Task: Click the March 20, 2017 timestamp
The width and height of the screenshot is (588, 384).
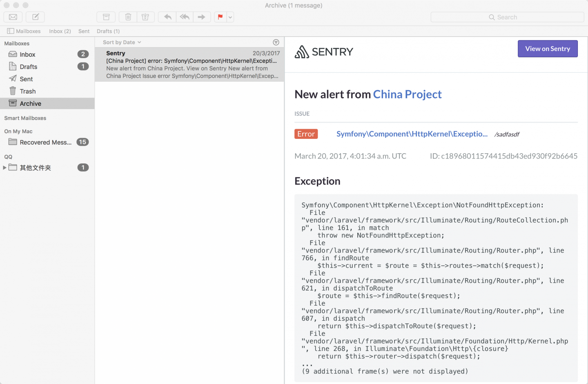Action: (x=350, y=156)
